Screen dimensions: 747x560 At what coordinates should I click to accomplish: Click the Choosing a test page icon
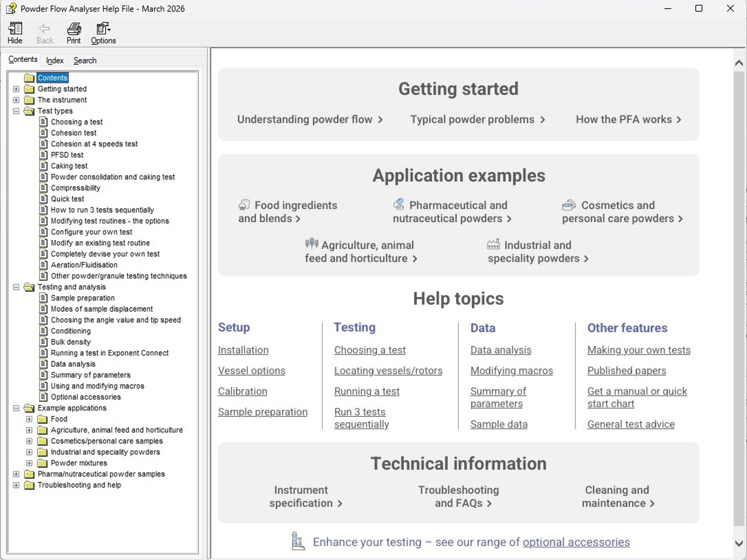point(43,122)
